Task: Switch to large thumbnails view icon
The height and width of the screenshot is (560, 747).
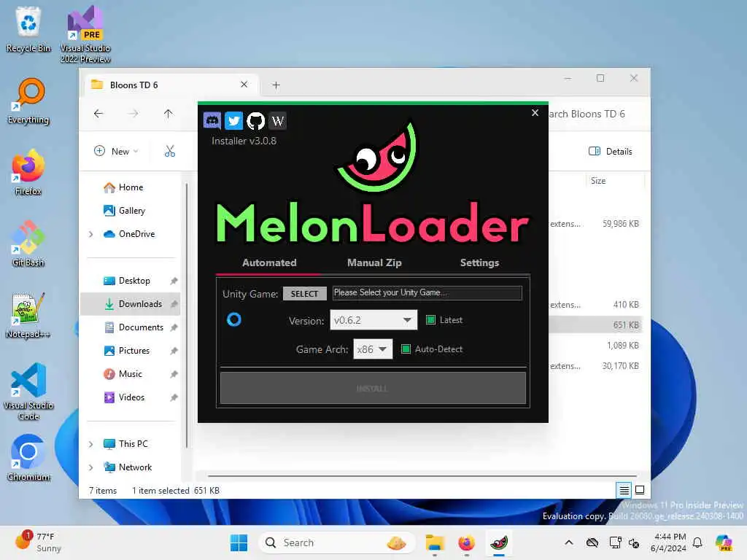Action: coord(640,490)
